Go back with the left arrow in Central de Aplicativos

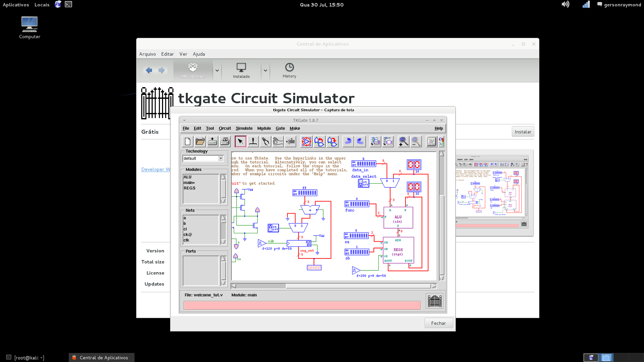149,70
